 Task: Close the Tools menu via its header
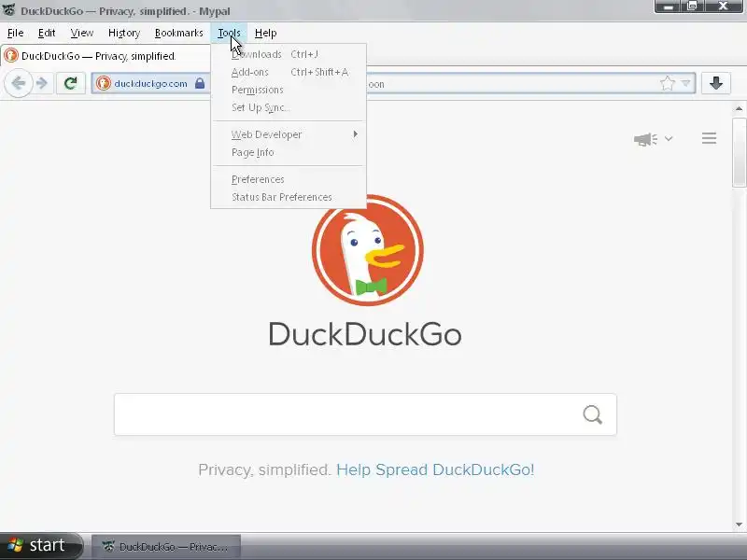coord(229,33)
